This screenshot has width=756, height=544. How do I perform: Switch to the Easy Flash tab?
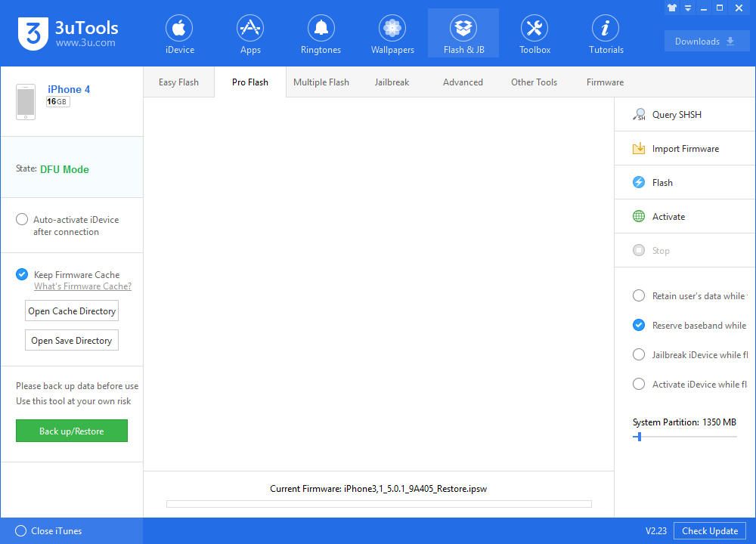(x=179, y=82)
